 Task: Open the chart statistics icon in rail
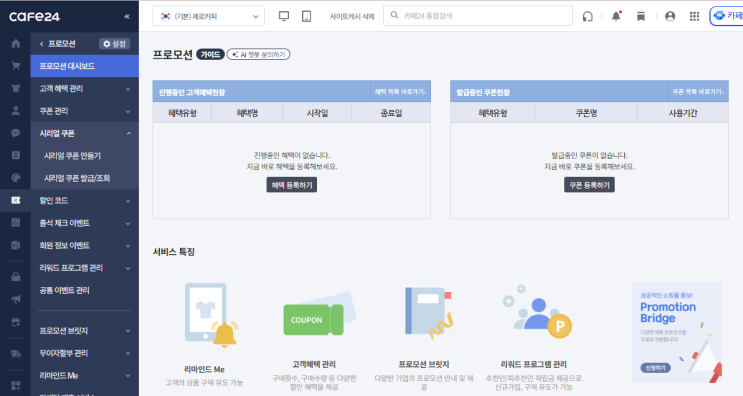(16, 223)
